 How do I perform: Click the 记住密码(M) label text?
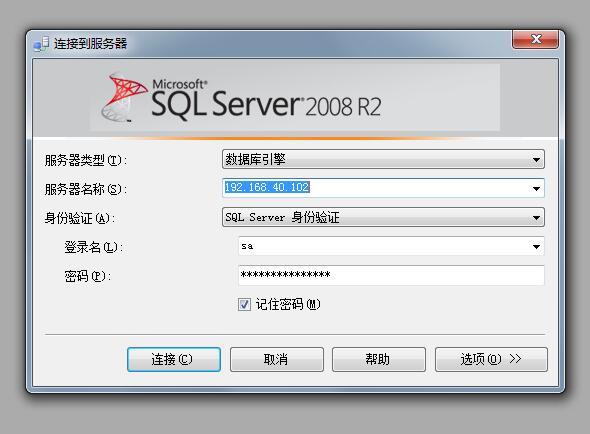point(288,304)
